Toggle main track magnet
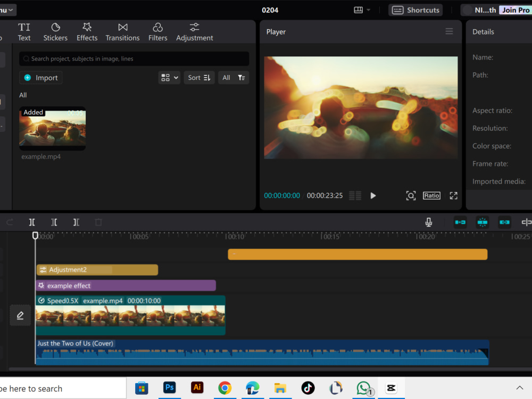Screen dimensions: 532x399 pos(460,222)
